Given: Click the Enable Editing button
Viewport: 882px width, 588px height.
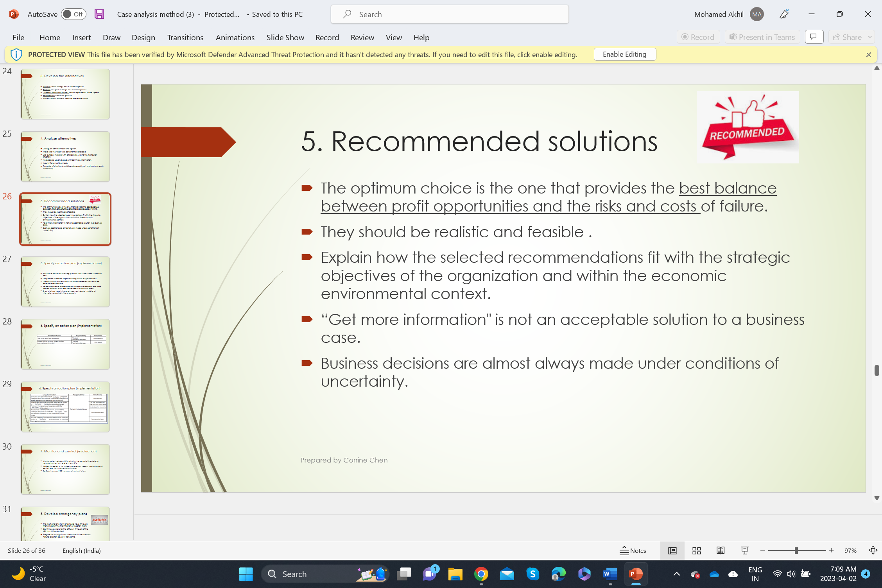Looking at the screenshot, I should click(624, 54).
